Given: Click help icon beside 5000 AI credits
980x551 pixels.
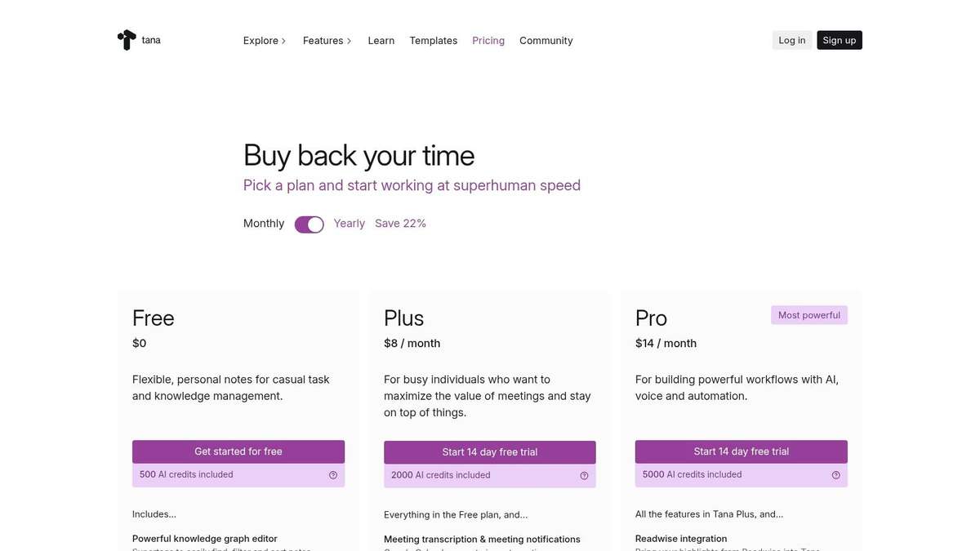Looking at the screenshot, I should click(x=835, y=475).
